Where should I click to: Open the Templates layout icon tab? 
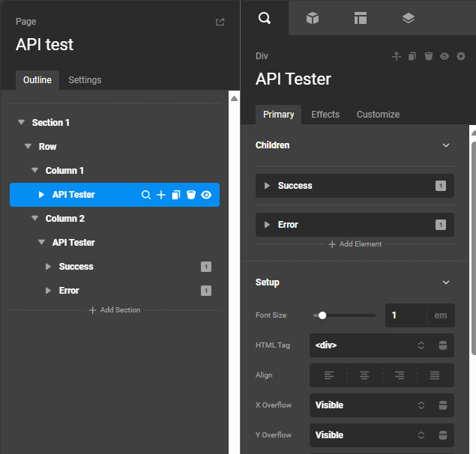coord(361,18)
